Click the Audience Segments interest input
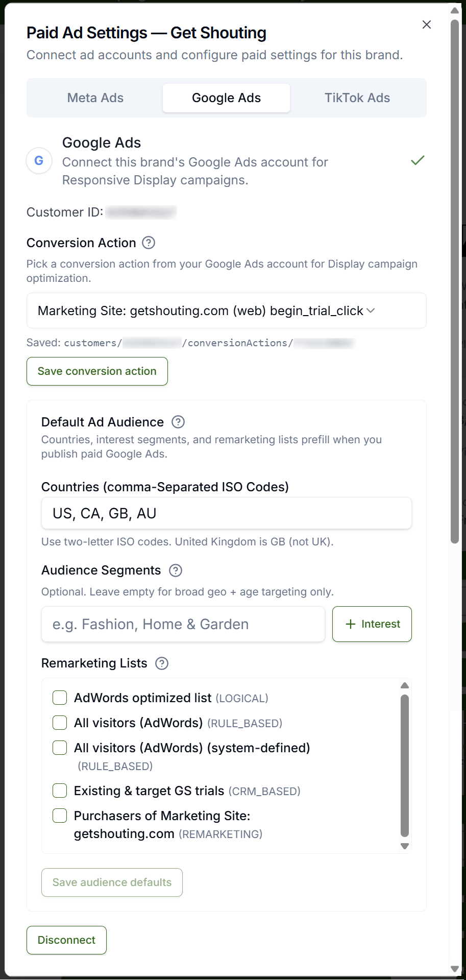Screen dimensions: 466x980 click(183, 624)
